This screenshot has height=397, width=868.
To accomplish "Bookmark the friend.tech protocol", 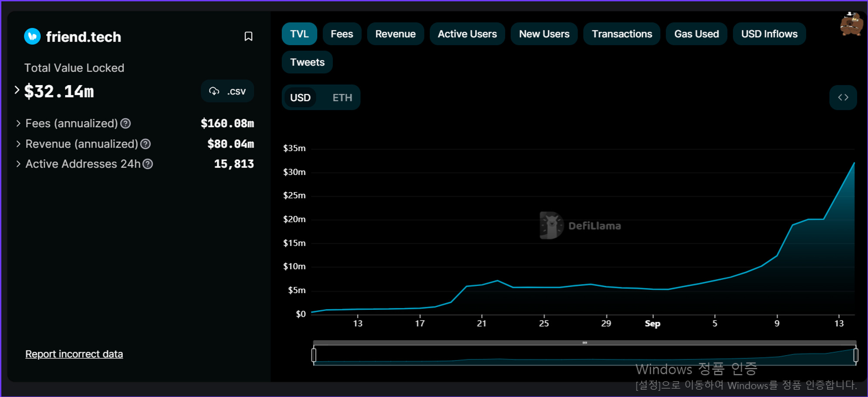I will (x=248, y=36).
